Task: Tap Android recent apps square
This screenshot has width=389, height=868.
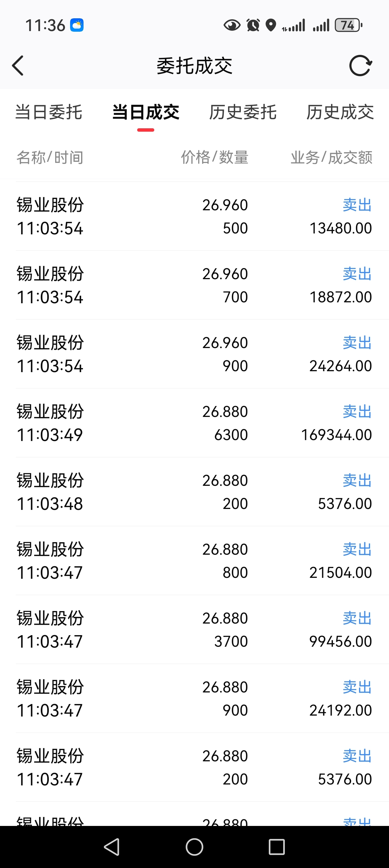Action: (277, 847)
